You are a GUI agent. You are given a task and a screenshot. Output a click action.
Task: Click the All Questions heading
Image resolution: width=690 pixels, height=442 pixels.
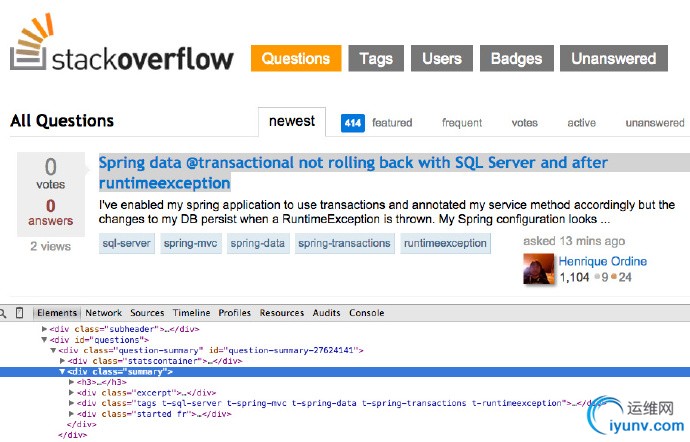coord(62,121)
